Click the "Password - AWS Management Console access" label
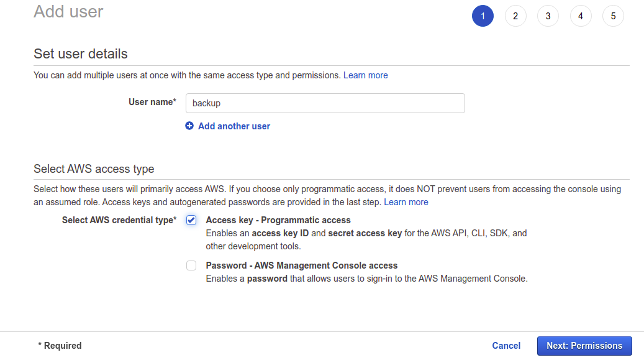Image resolution: width=644 pixels, height=360 pixels. coord(302,265)
